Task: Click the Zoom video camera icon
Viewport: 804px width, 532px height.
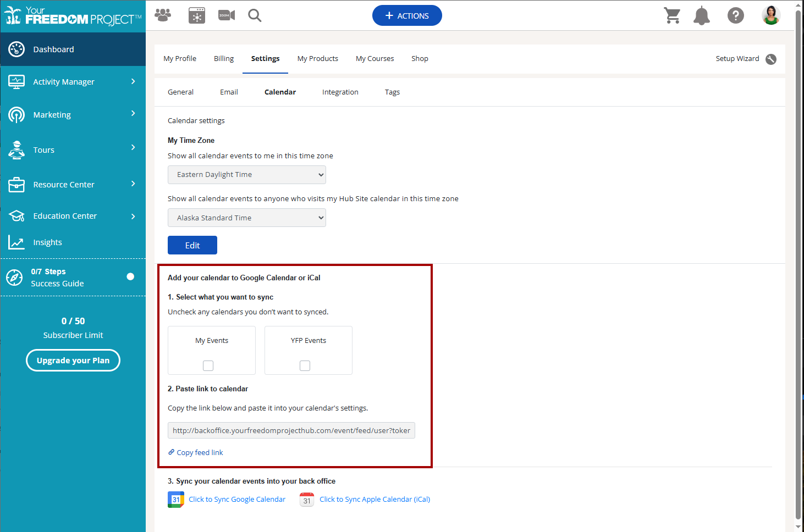Action: pyautogui.click(x=226, y=15)
